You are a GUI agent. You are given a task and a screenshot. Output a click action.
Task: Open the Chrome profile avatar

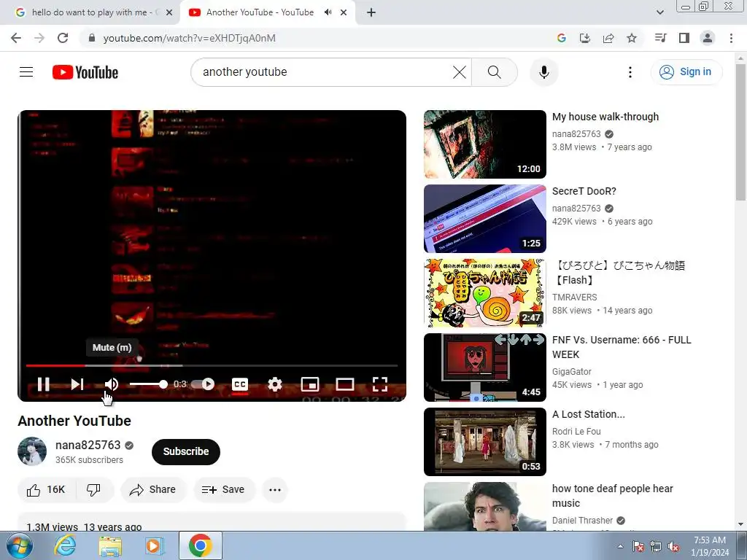[x=708, y=38]
